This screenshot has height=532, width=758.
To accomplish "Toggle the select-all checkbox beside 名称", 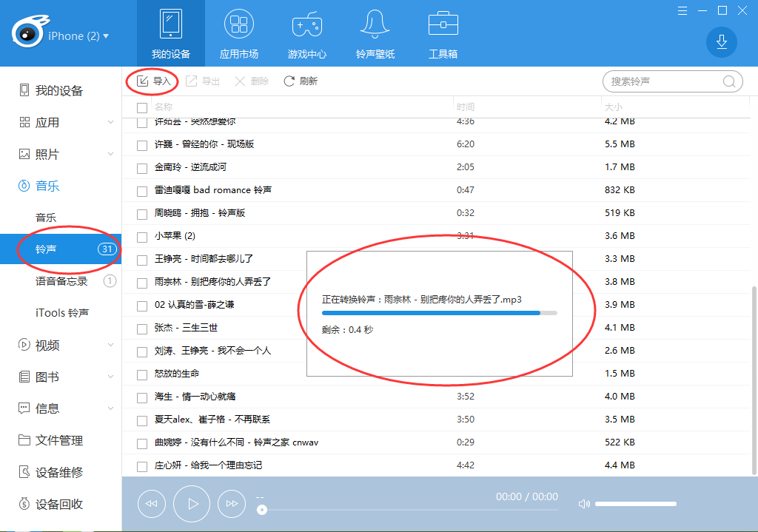I will point(142,107).
